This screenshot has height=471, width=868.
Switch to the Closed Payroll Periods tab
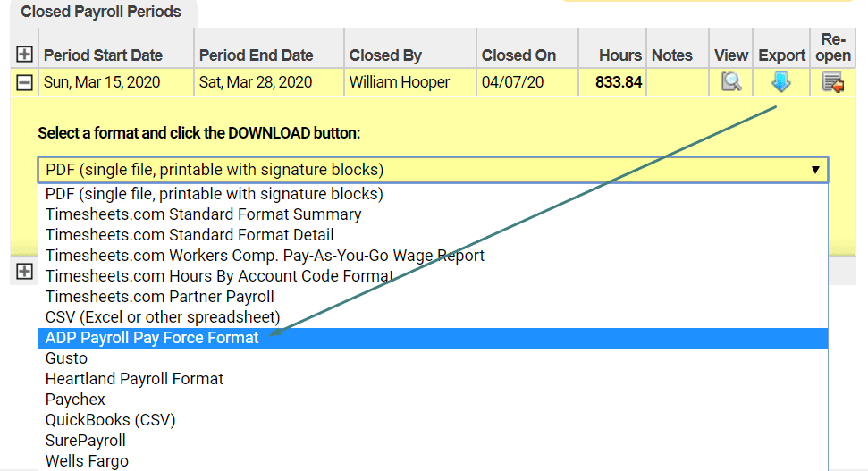[101, 13]
